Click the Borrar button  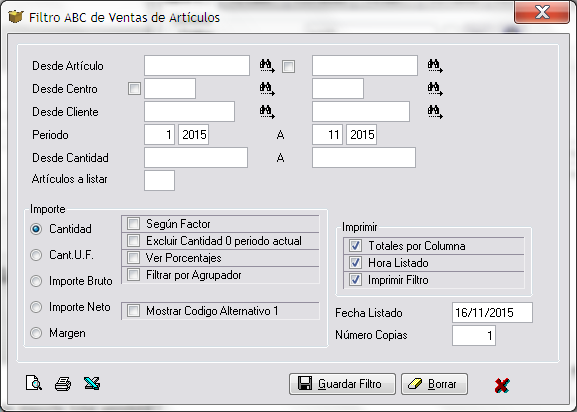click(x=434, y=384)
